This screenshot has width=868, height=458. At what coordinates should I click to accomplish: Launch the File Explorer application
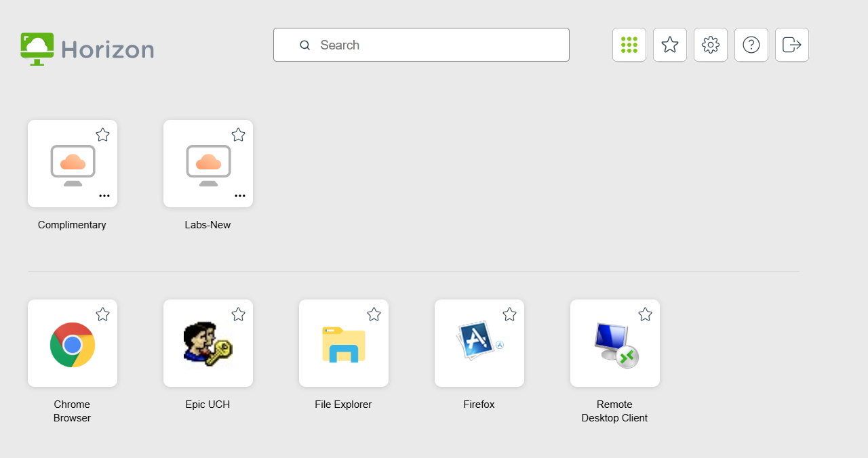344,343
